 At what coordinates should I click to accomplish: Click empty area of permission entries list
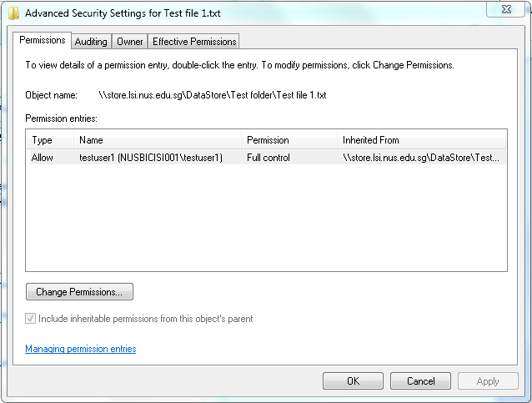pyautogui.click(x=266, y=217)
